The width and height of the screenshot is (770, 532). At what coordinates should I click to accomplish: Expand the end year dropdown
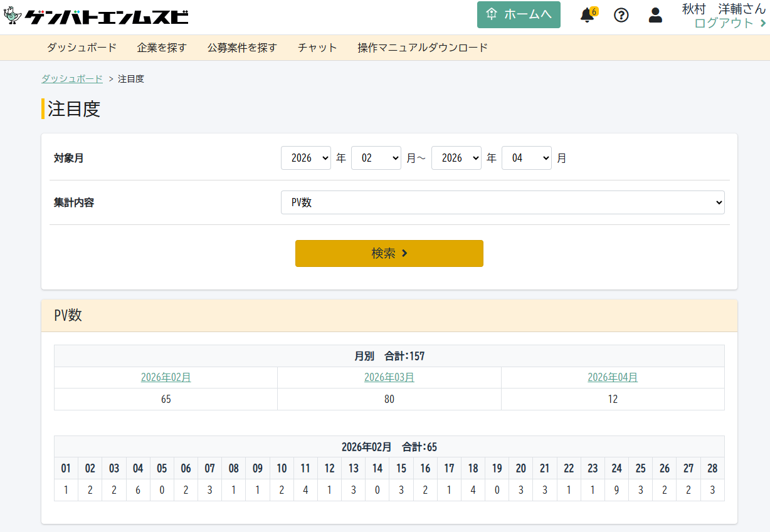click(x=456, y=158)
